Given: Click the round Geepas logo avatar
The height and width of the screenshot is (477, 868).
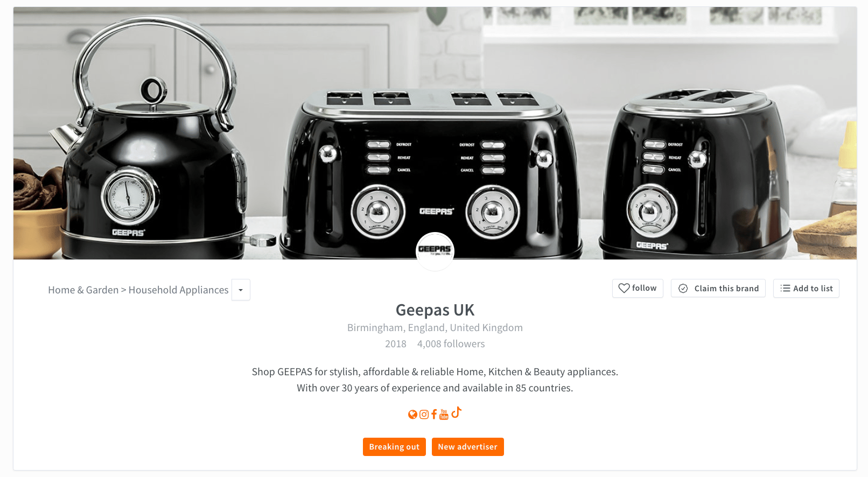Looking at the screenshot, I should 435,251.
